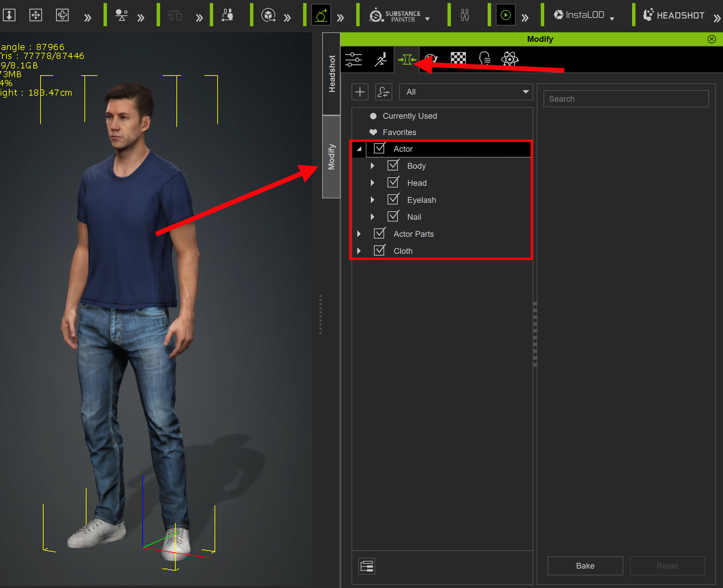Expand the Head tree node
The height and width of the screenshot is (588, 723).
tap(372, 183)
